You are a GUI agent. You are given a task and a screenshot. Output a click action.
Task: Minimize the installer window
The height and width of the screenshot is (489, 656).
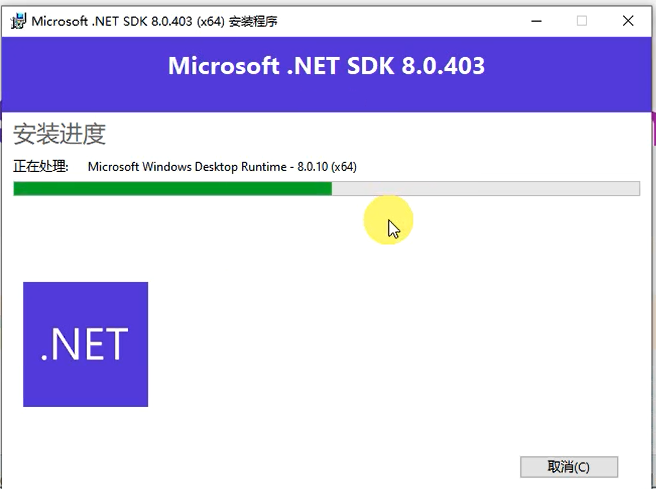click(x=536, y=21)
